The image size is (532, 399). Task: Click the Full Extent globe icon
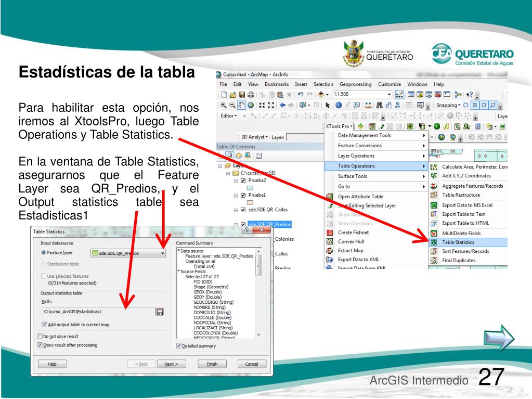[x=251, y=105]
